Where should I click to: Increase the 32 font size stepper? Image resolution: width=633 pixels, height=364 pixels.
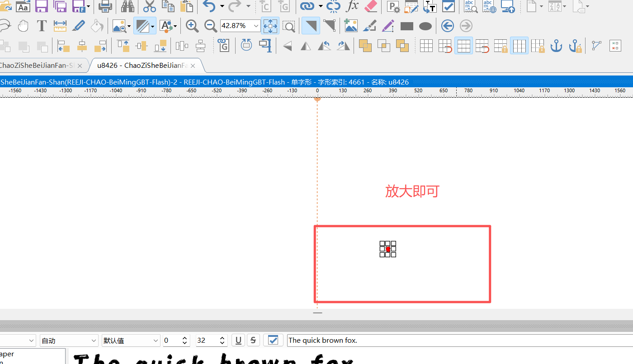pos(222,338)
